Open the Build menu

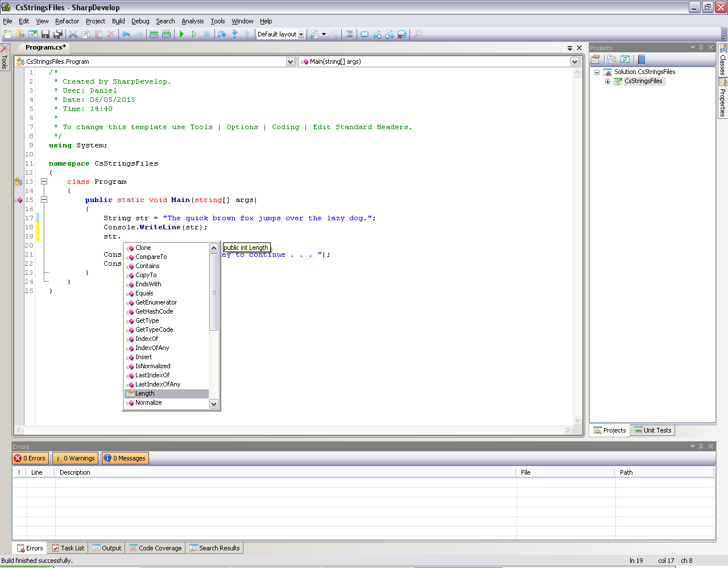tap(118, 21)
